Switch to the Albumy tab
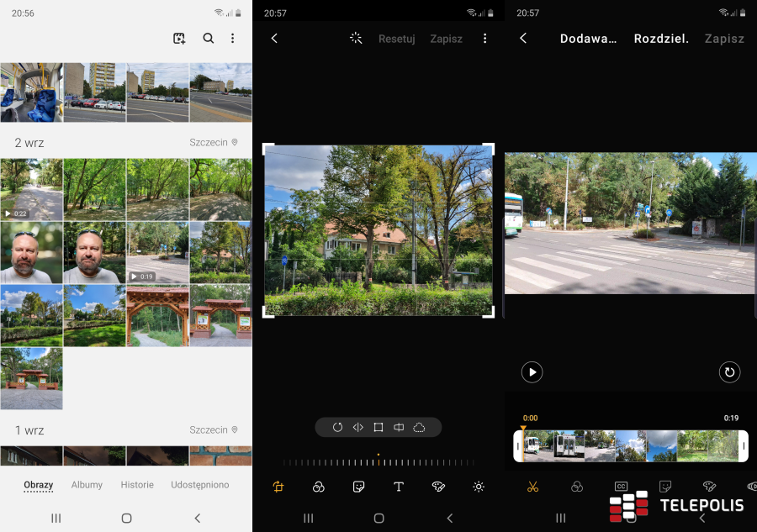This screenshot has width=757, height=532. coord(87,485)
